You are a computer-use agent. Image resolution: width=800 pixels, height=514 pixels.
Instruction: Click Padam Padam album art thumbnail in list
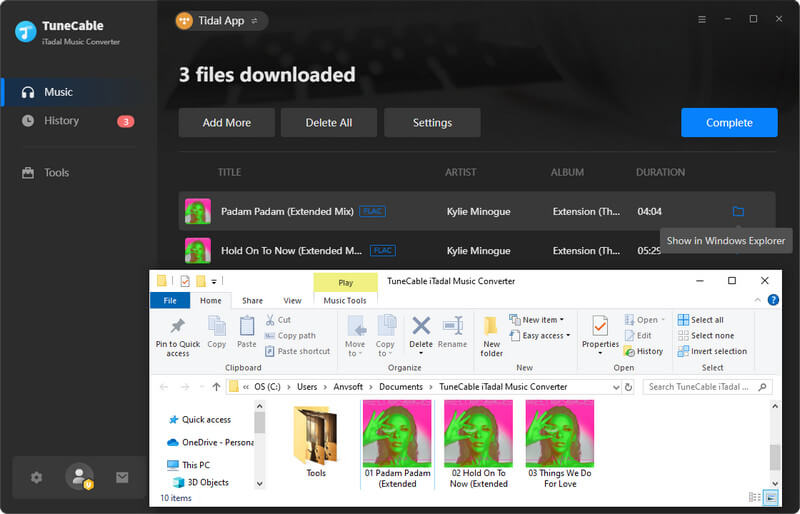pos(197,211)
